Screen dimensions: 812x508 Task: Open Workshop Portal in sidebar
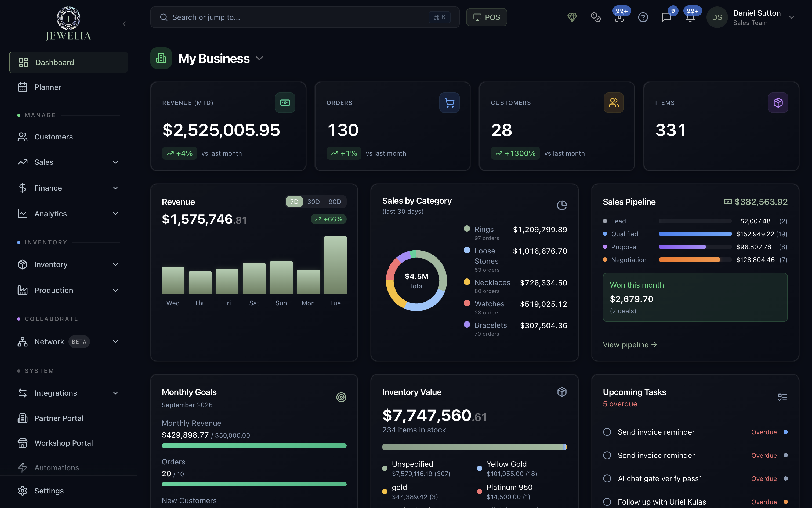[68, 443]
